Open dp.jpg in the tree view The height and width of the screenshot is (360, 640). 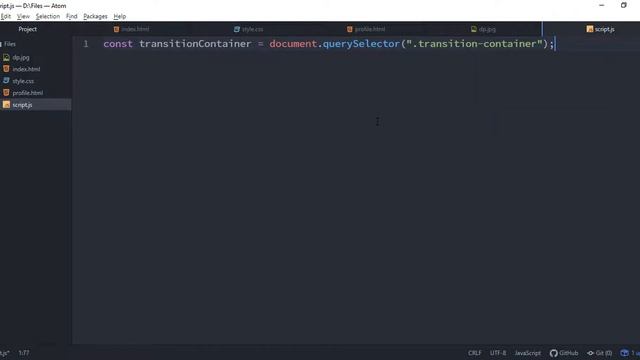coord(21,58)
